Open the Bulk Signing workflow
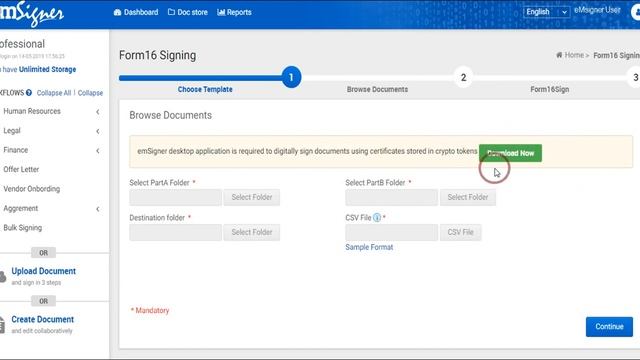 pos(23,228)
